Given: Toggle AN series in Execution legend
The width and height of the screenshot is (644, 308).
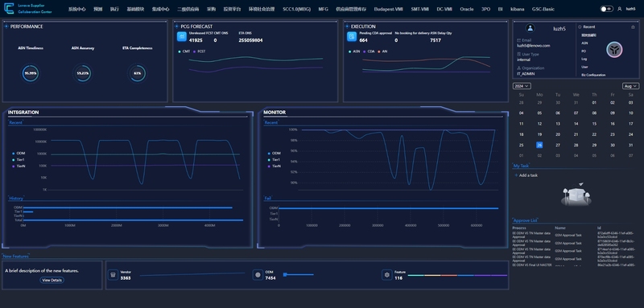Looking at the screenshot, I should 382,51.
